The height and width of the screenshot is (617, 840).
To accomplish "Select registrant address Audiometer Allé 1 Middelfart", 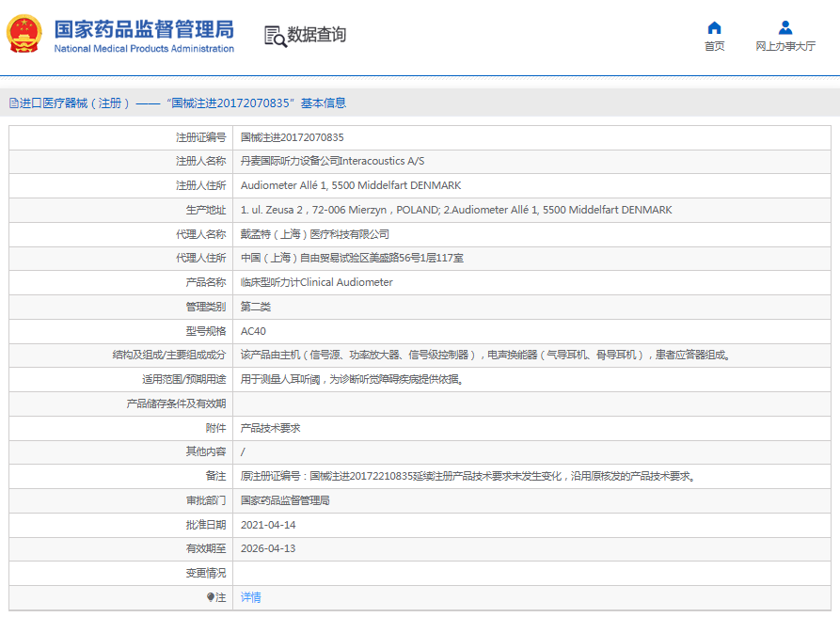I will pos(351,185).
